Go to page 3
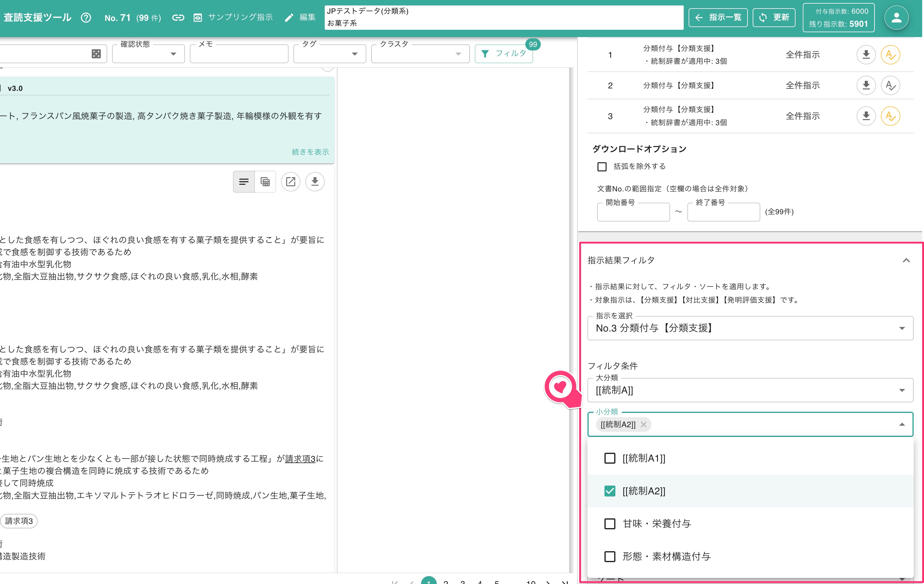Image resolution: width=924 pixels, height=584 pixels. pos(463,582)
